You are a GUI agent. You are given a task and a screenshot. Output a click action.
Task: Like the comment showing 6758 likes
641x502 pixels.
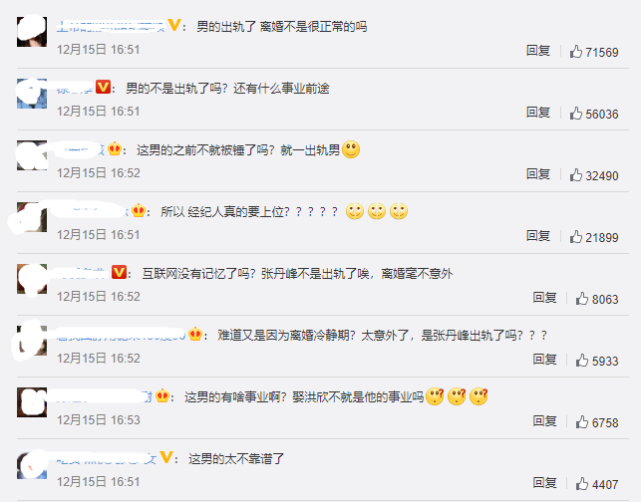click(x=582, y=422)
